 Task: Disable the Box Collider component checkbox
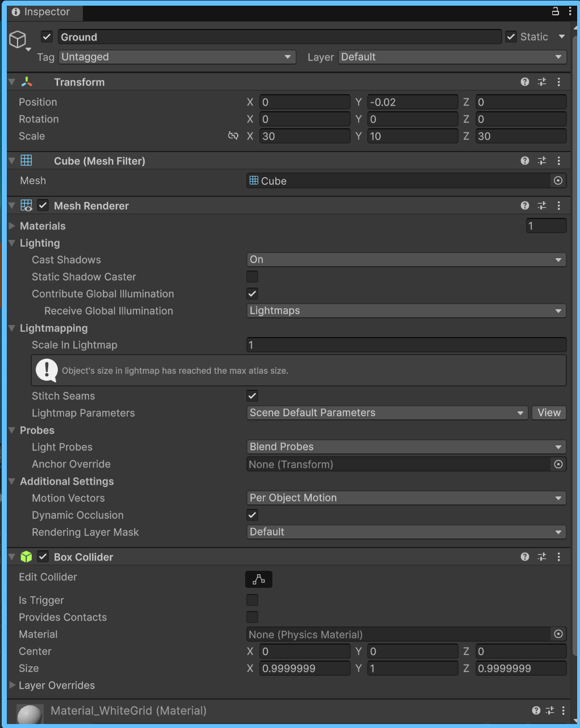pos(43,557)
